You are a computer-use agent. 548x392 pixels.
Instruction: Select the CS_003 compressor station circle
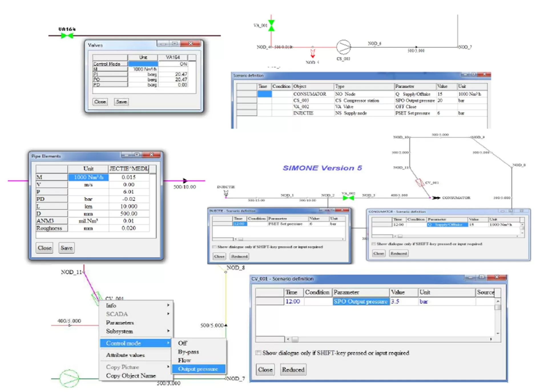pyautogui.click(x=343, y=47)
